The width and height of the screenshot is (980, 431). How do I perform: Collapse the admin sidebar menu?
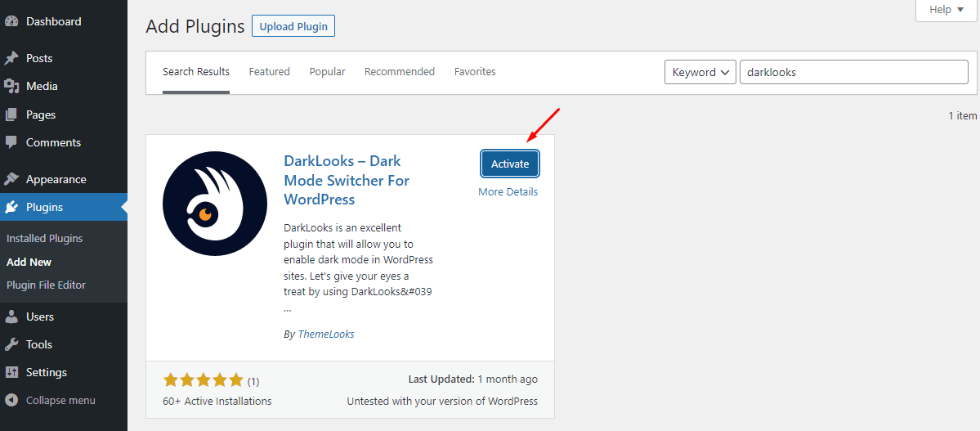click(x=51, y=401)
